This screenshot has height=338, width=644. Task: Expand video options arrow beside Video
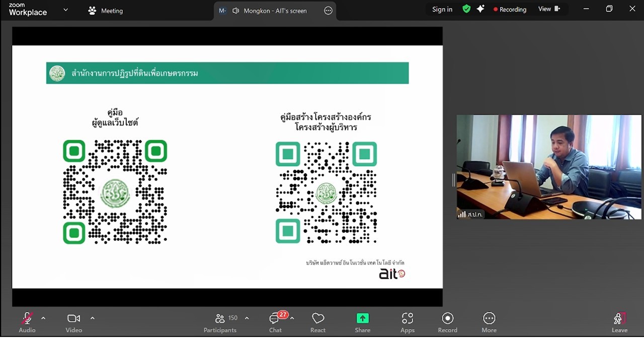93,318
